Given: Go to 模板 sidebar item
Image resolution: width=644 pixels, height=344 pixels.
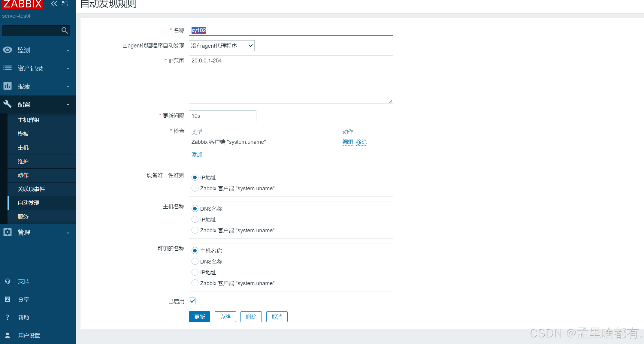Looking at the screenshot, I should click(x=23, y=134).
